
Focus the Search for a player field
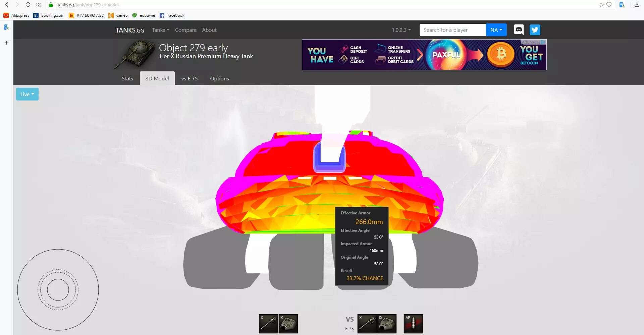452,30
